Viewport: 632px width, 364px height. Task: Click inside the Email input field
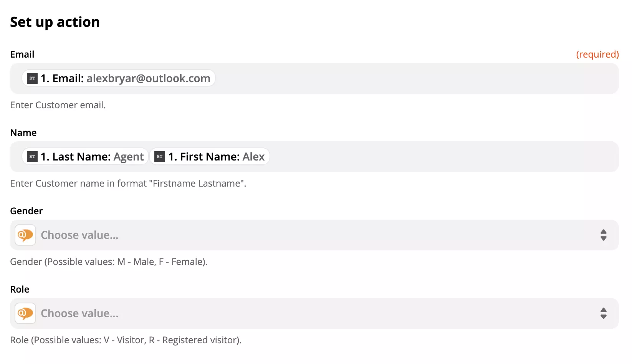[x=384, y=78]
